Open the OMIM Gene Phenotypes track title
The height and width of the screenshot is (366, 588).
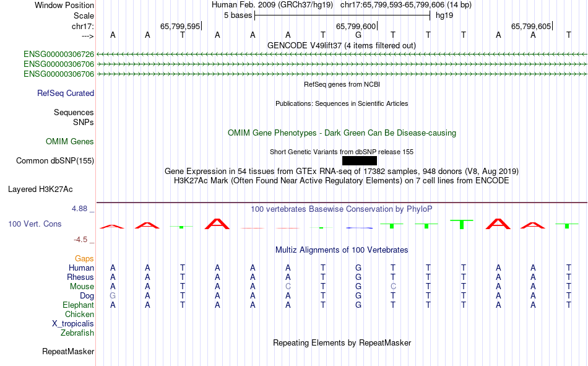click(x=342, y=133)
